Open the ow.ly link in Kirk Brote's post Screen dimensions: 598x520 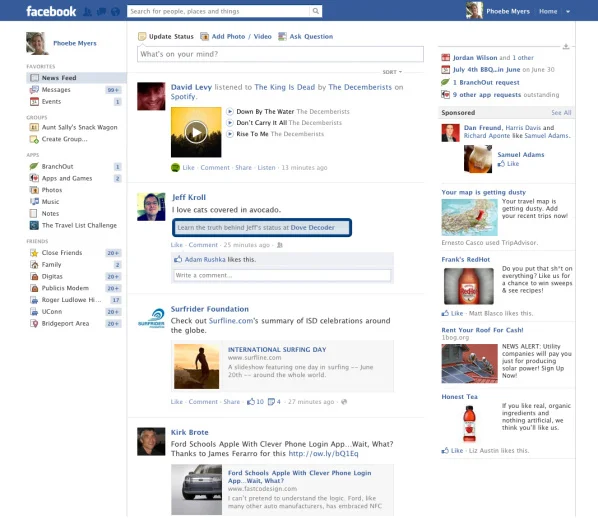pos(323,454)
